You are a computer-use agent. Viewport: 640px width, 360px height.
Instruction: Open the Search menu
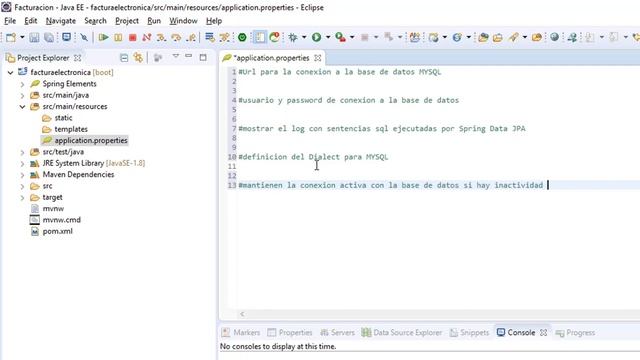click(x=95, y=21)
